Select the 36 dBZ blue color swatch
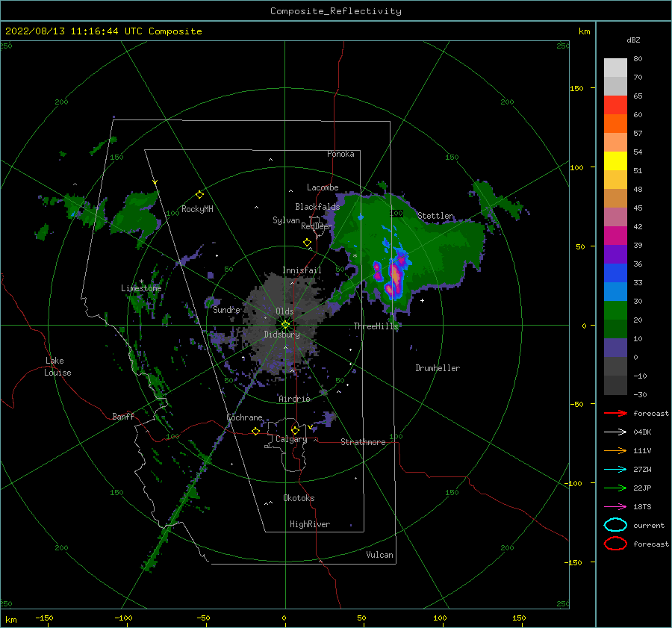672x628 pixels. (x=615, y=273)
